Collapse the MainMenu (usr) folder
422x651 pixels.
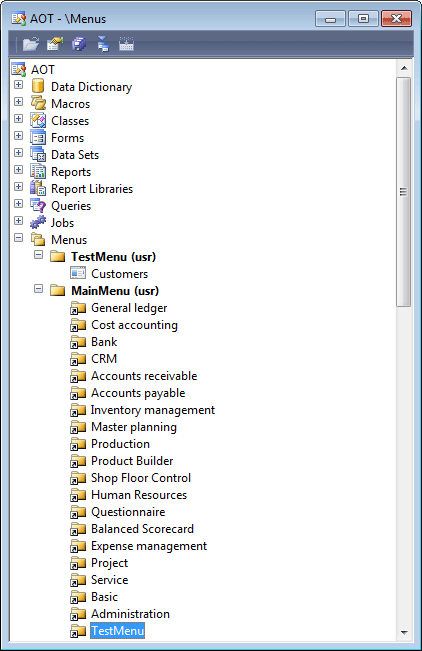39,289
